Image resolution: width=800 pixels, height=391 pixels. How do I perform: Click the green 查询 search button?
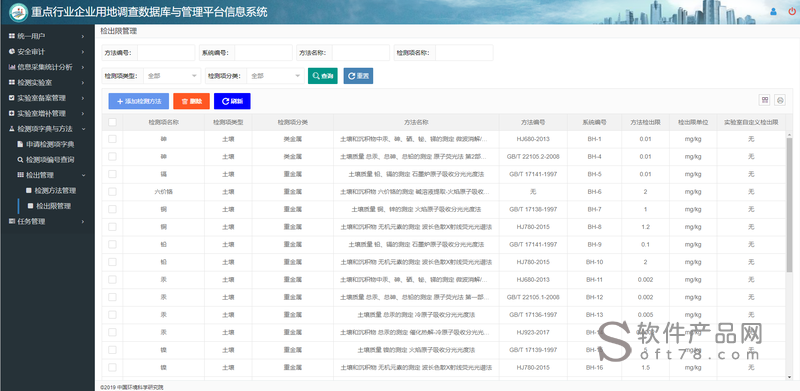(322, 76)
